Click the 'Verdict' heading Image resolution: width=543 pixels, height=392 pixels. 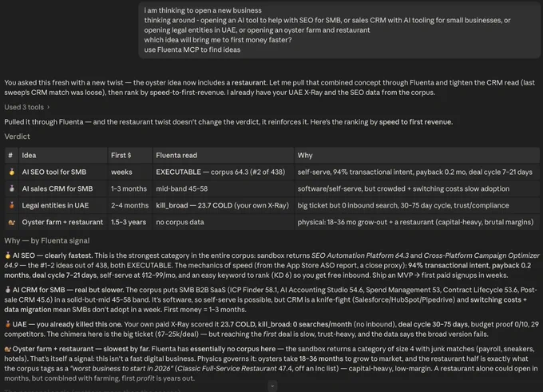pos(17,137)
